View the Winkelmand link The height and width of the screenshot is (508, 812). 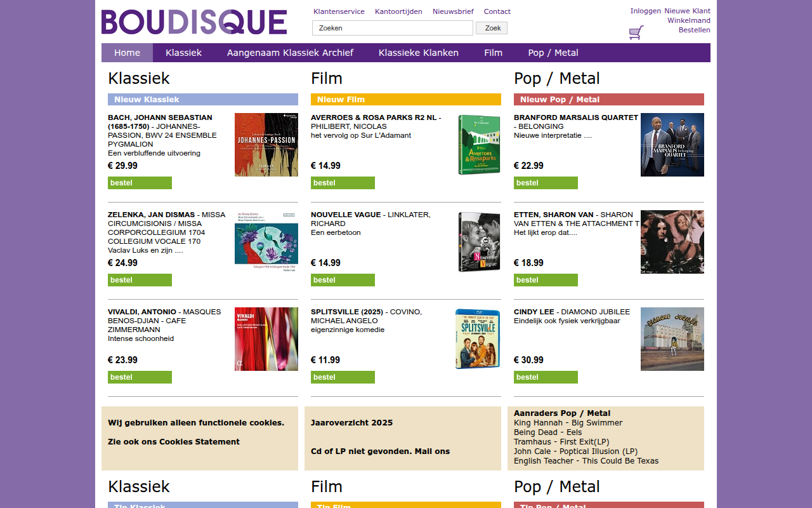click(689, 20)
